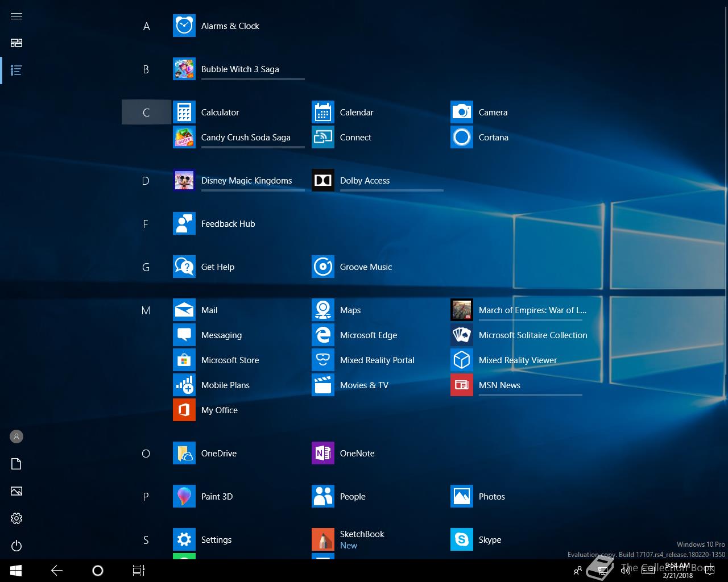Select the letter P section header
Image resolution: width=728 pixels, height=582 pixels.
[x=146, y=497]
